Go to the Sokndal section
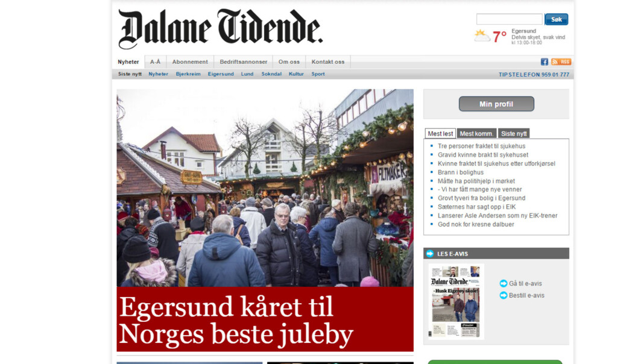Screen dimensions: 638x364 coord(271,74)
